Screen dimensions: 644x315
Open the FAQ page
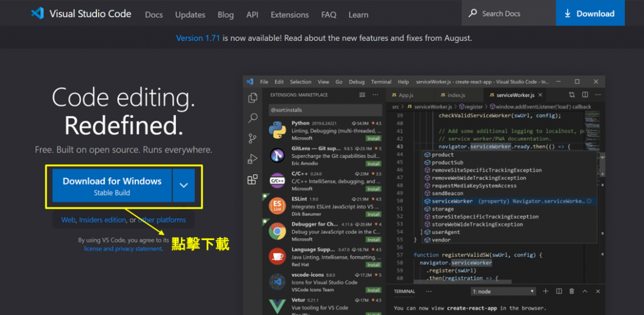click(328, 15)
